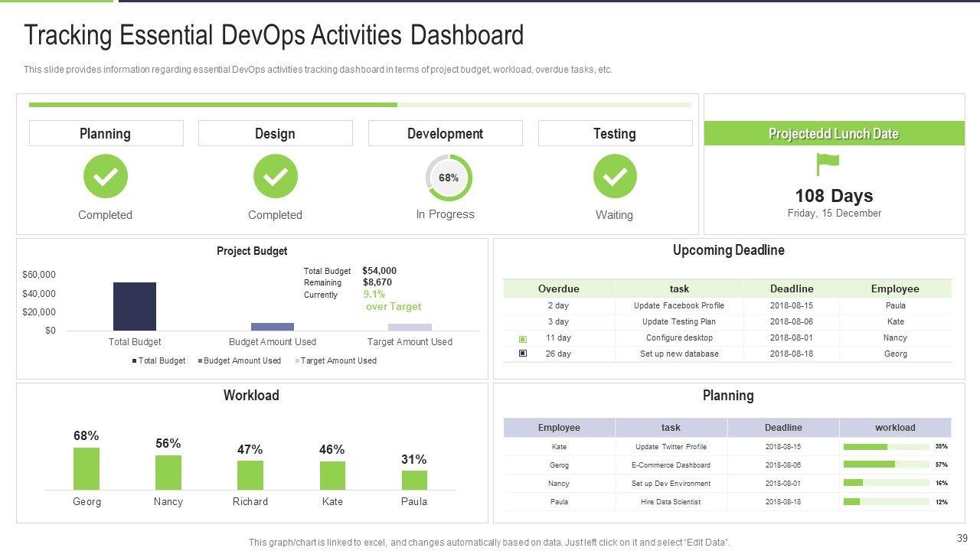The width and height of the screenshot is (980, 551).
Task: Click Georg's 68% workload bar
Action: [x=87, y=468]
